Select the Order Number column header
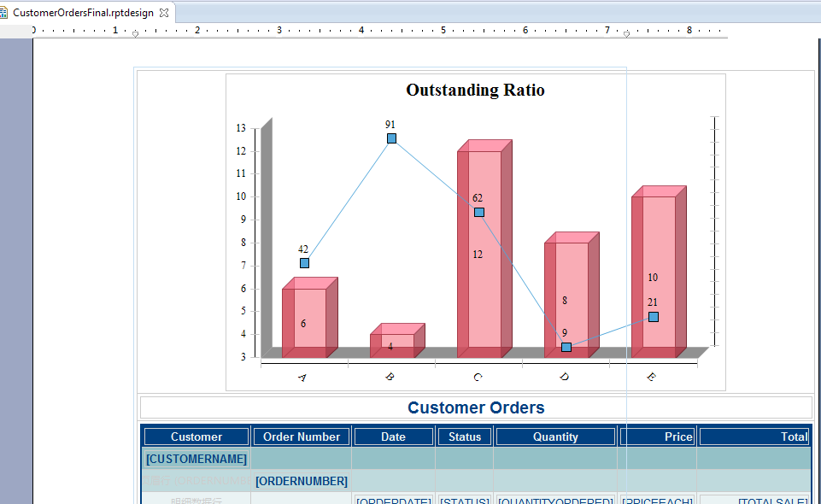 (x=302, y=437)
